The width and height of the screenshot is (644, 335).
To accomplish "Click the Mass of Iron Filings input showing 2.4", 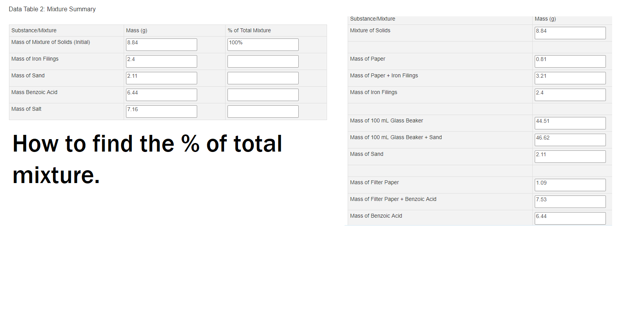I will coord(161,61).
